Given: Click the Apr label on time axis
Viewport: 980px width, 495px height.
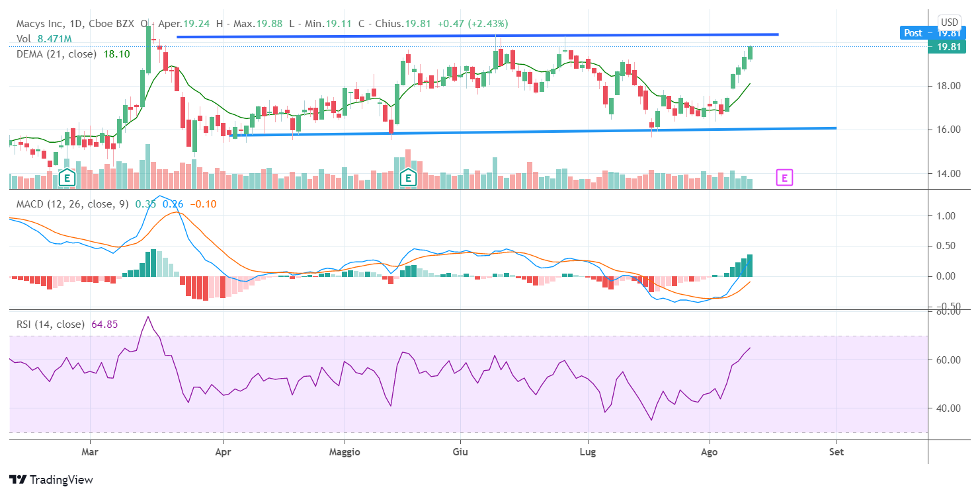Looking at the screenshot, I should pyautogui.click(x=223, y=453).
